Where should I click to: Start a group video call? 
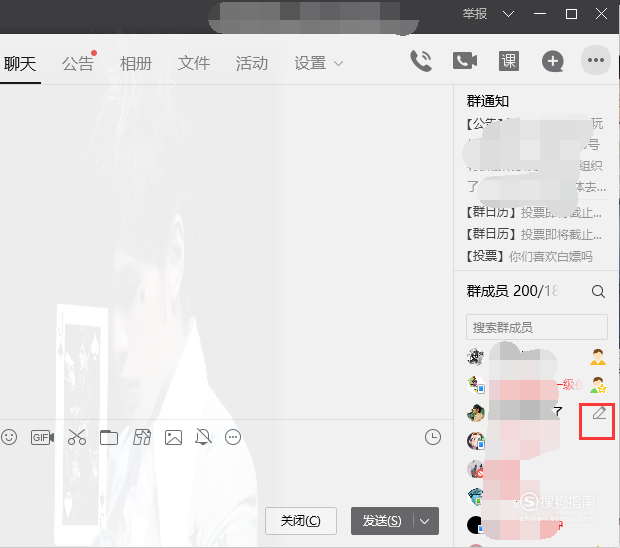point(465,61)
